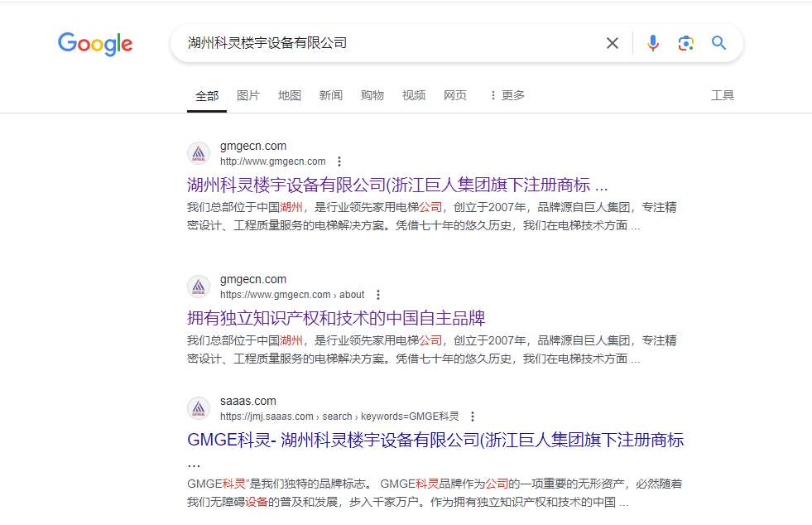Open the 新闻 tab

point(331,95)
